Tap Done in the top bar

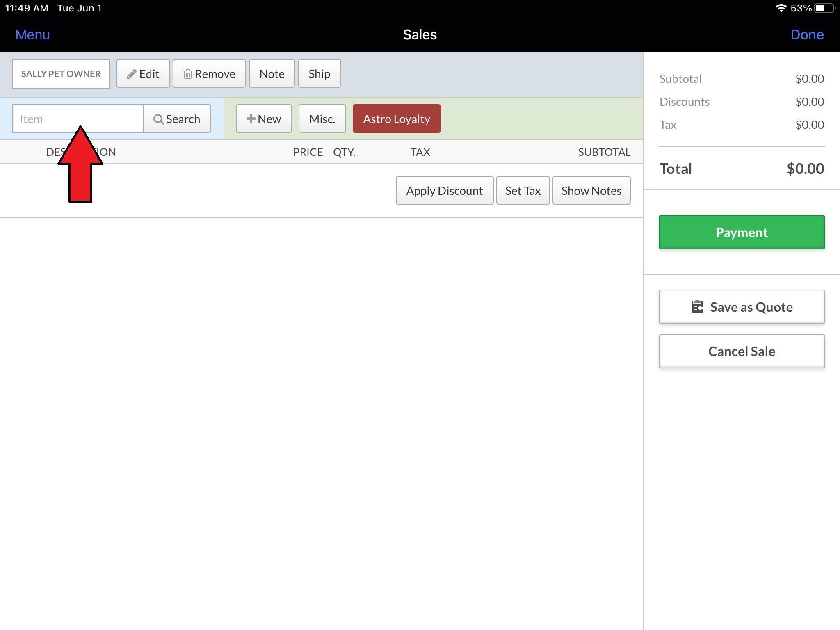pos(807,35)
